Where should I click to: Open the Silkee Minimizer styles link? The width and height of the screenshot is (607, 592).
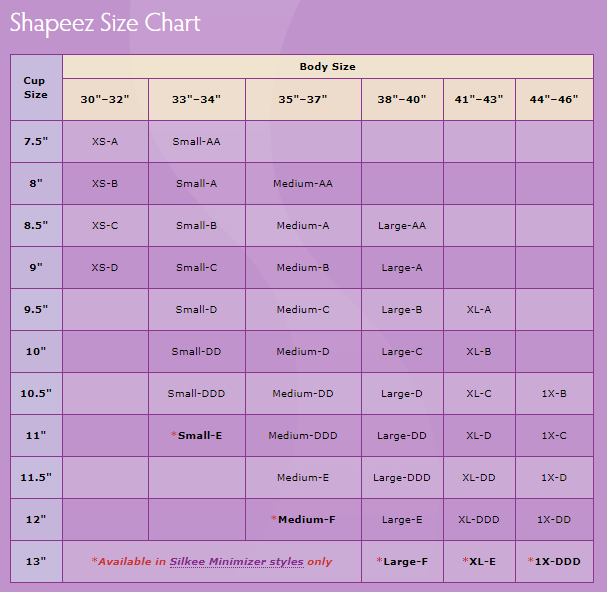[x=236, y=562]
